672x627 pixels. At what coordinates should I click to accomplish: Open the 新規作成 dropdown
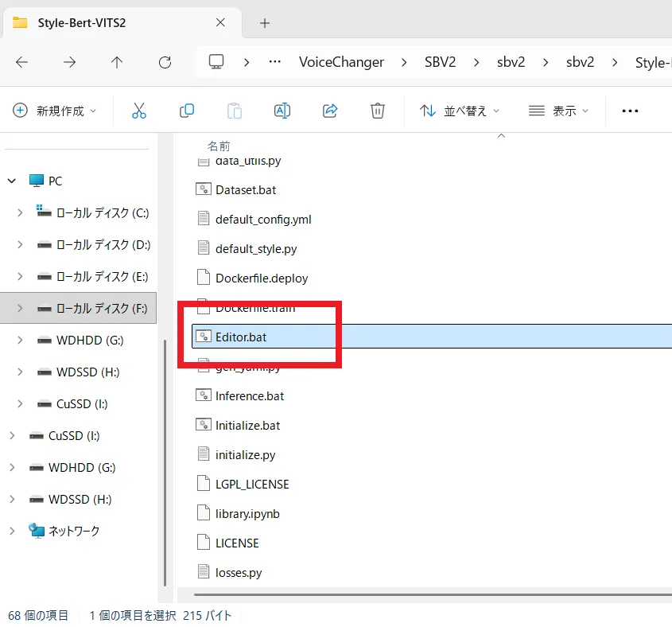[x=54, y=111]
